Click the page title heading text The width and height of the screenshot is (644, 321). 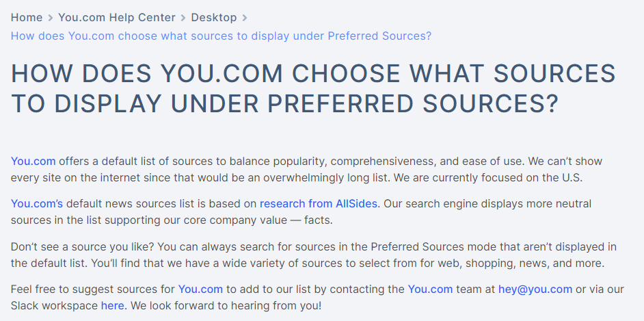pyautogui.click(x=313, y=88)
